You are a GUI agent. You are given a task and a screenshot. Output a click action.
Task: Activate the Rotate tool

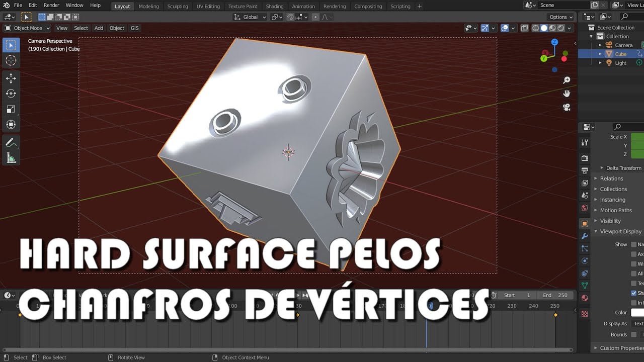(11, 94)
